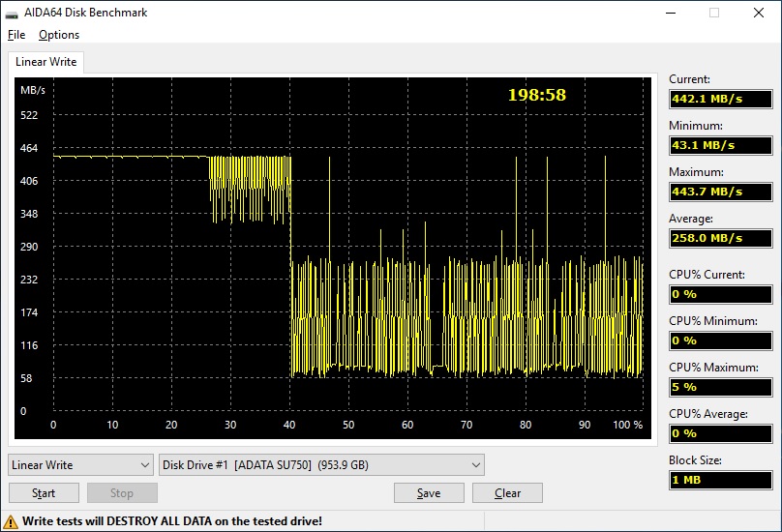Click the CPU% Average 0 % value

721,433
